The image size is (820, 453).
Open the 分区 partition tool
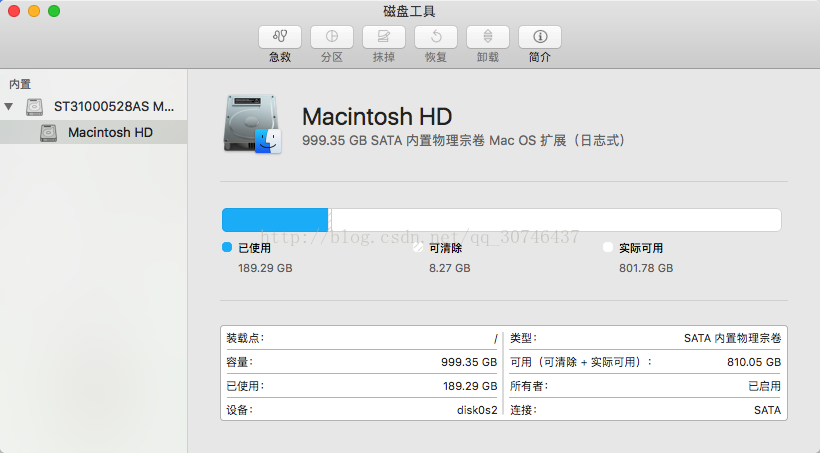[x=332, y=37]
